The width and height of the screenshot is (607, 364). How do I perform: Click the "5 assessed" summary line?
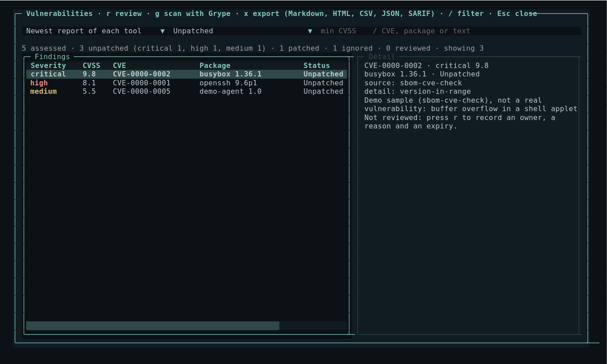(x=253, y=48)
